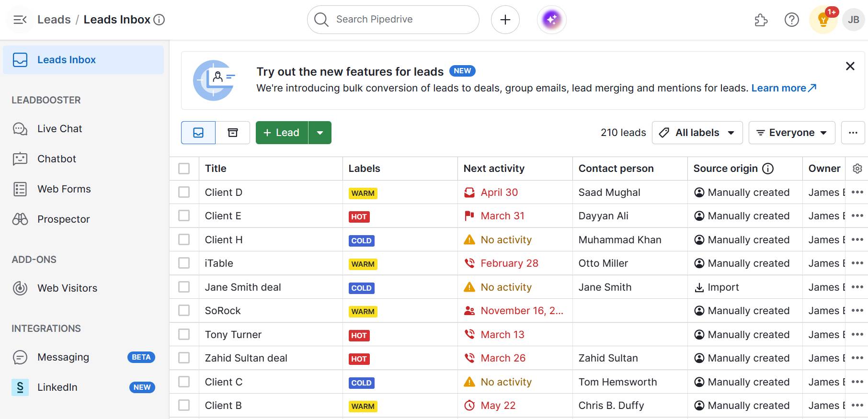868x419 pixels.
Task: Open the marketplace puzzle icon
Action: pyautogui.click(x=761, y=20)
